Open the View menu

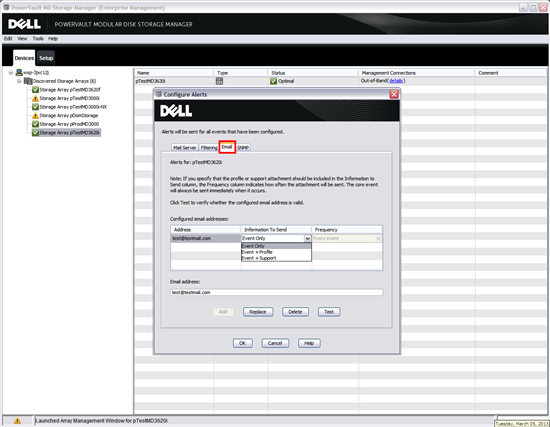click(22, 39)
